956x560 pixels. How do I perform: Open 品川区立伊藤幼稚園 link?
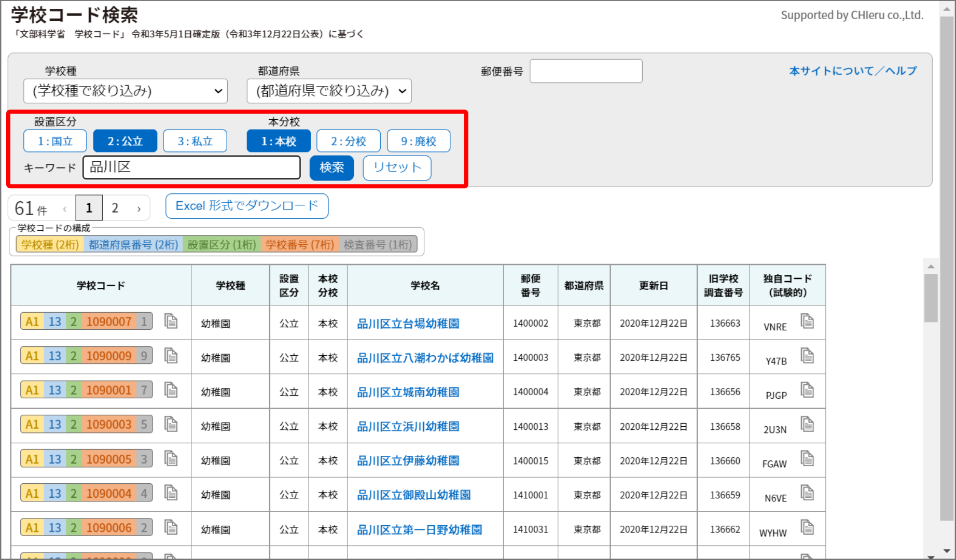click(408, 460)
